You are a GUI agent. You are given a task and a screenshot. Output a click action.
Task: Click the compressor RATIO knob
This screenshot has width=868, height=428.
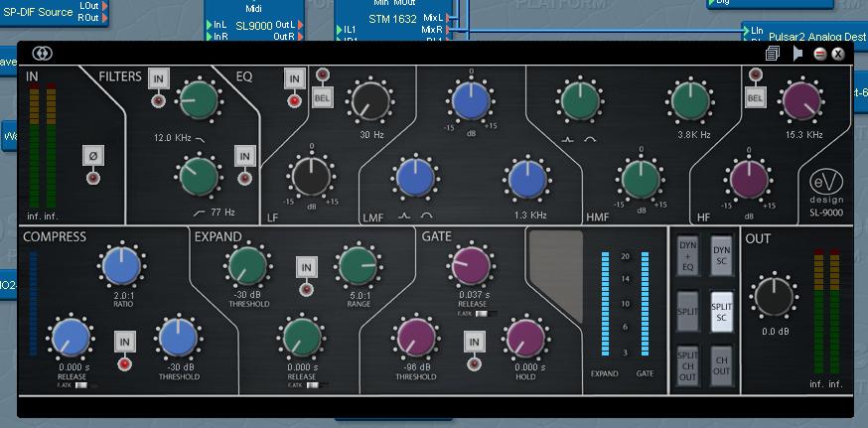click(122, 266)
